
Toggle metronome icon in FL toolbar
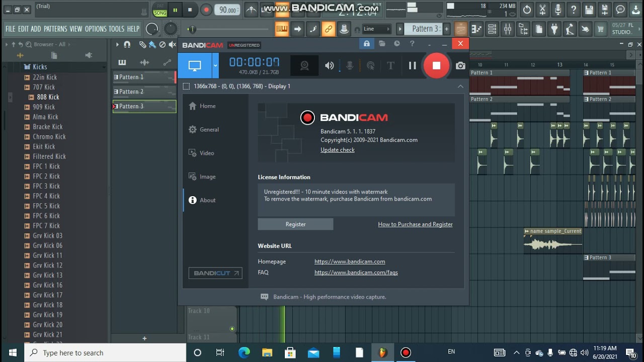[251, 10]
